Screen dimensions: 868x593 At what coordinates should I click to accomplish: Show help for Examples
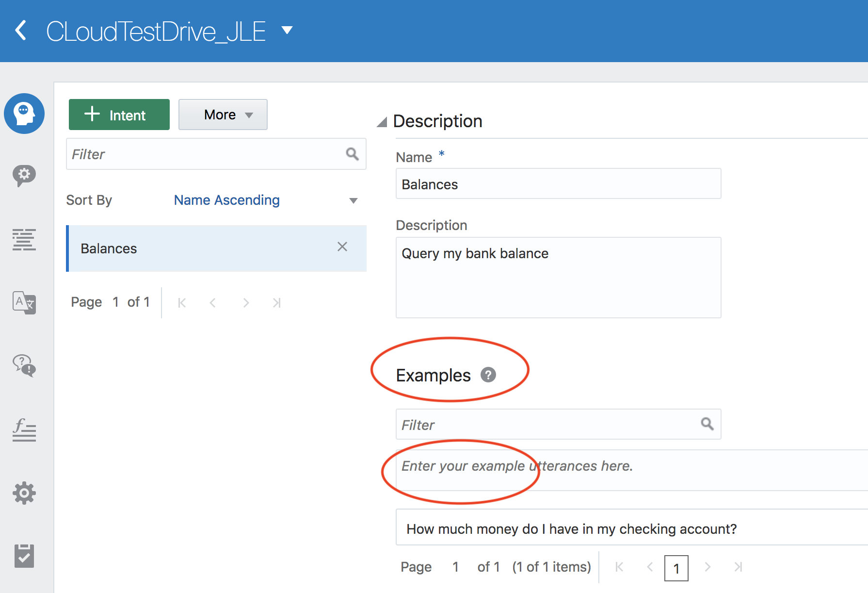coord(488,375)
